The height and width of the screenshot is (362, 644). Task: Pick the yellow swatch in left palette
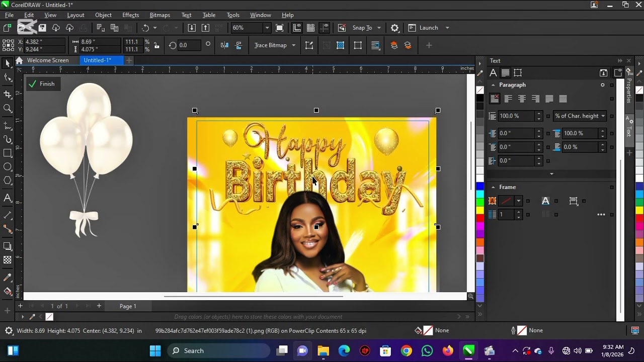[480, 210]
